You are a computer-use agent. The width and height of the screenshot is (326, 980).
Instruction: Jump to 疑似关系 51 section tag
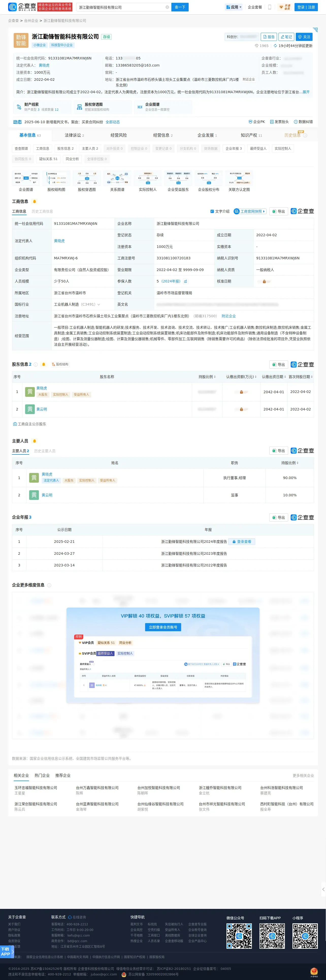click(x=48, y=159)
